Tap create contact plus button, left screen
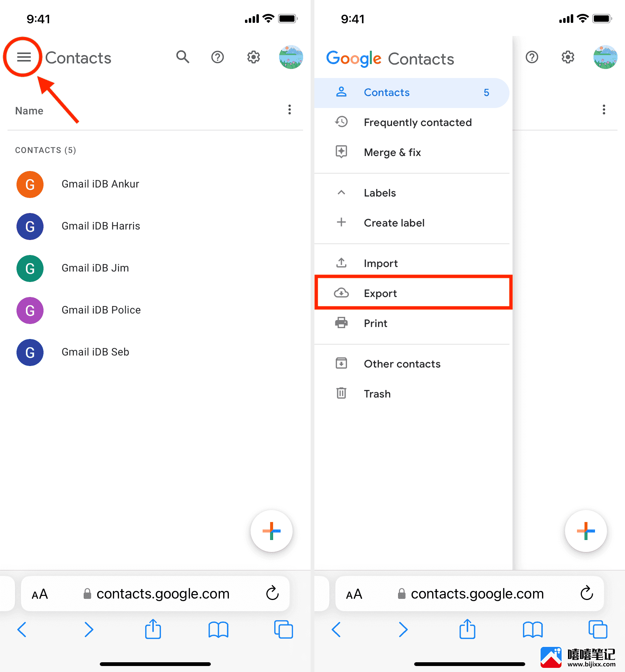625x672 pixels. pos(271,531)
